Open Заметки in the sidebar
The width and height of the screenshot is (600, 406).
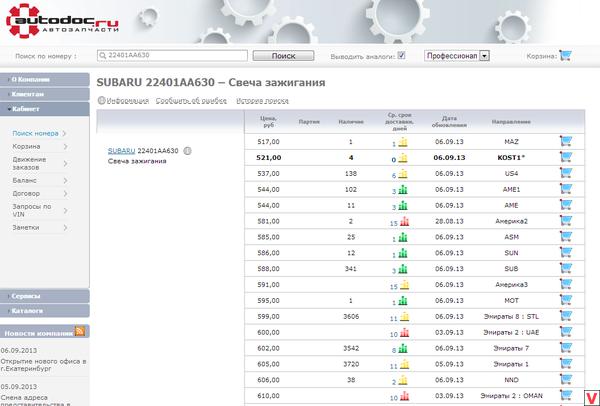pos(26,227)
